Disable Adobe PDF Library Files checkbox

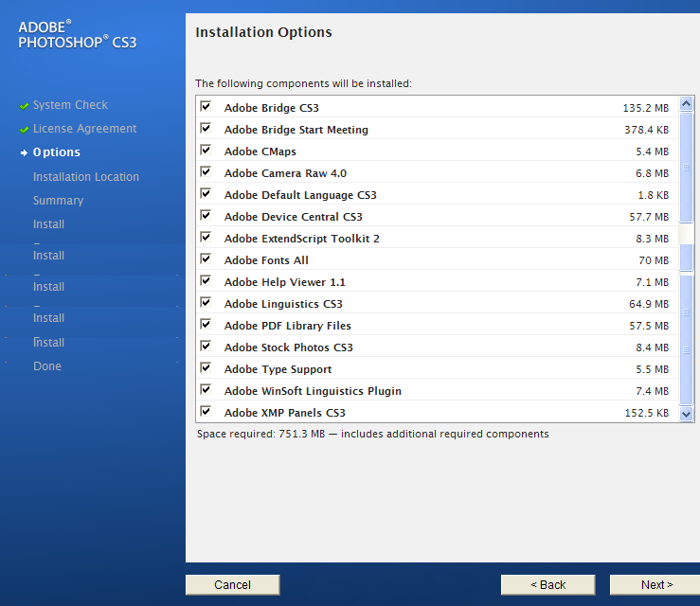click(x=206, y=324)
